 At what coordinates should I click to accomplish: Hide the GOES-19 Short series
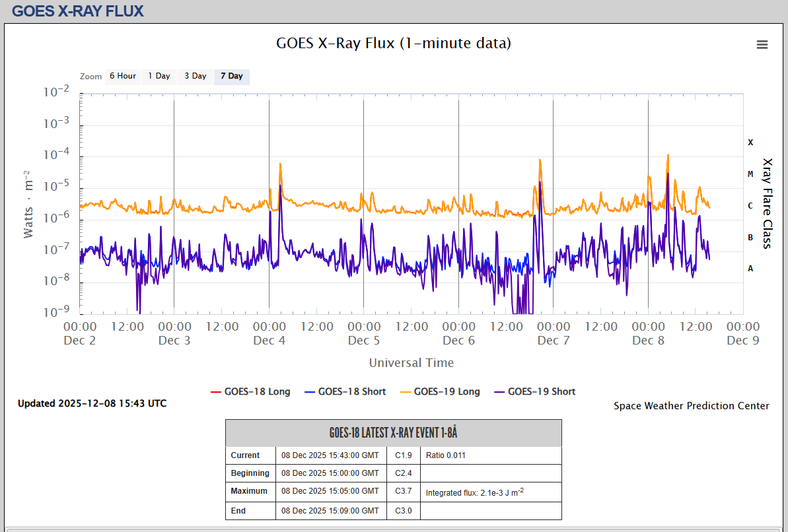coord(534,391)
